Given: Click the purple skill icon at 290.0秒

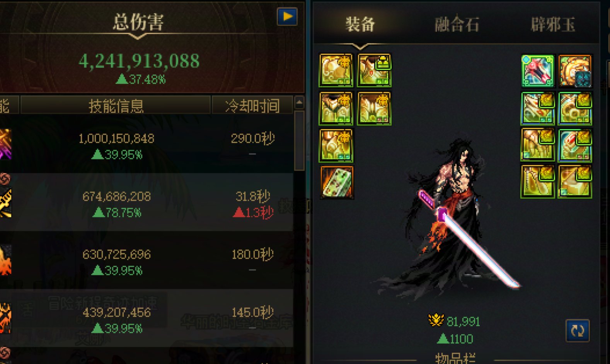Looking at the screenshot, I should (x=5, y=144).
